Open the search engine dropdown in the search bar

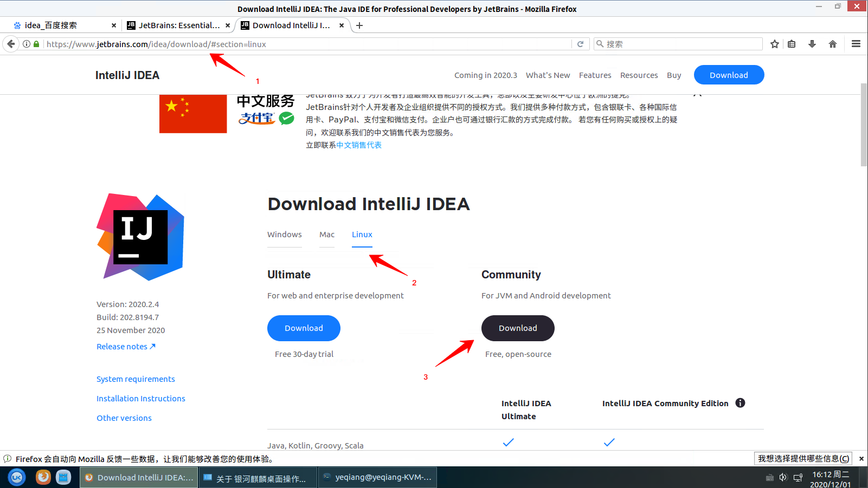click(599, 44)
